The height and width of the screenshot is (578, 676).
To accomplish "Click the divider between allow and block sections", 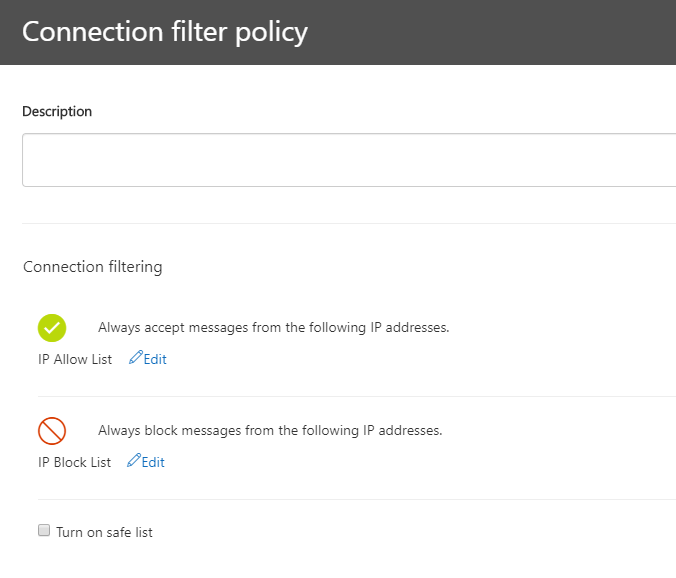I will coord(357,397).
